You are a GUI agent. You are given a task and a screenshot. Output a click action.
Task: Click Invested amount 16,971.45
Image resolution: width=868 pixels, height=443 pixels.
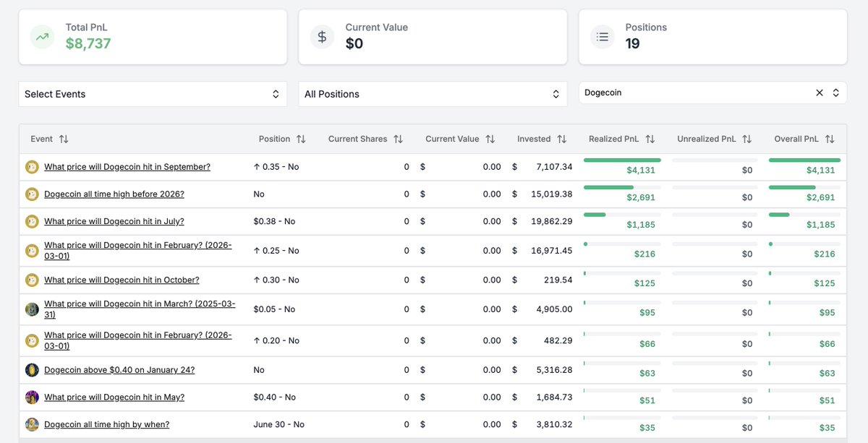[552, 251]
